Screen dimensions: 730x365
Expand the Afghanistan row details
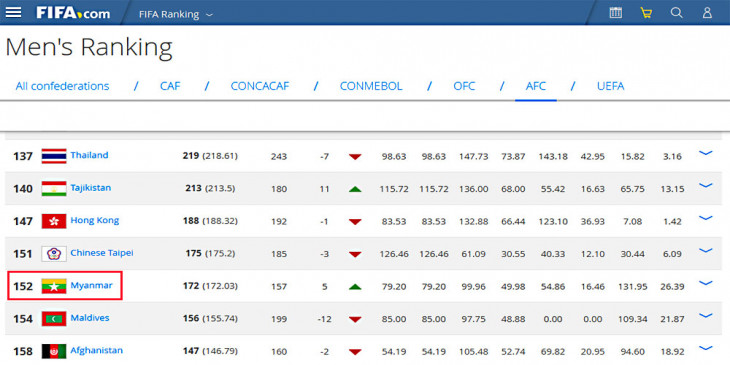[706, 348]
